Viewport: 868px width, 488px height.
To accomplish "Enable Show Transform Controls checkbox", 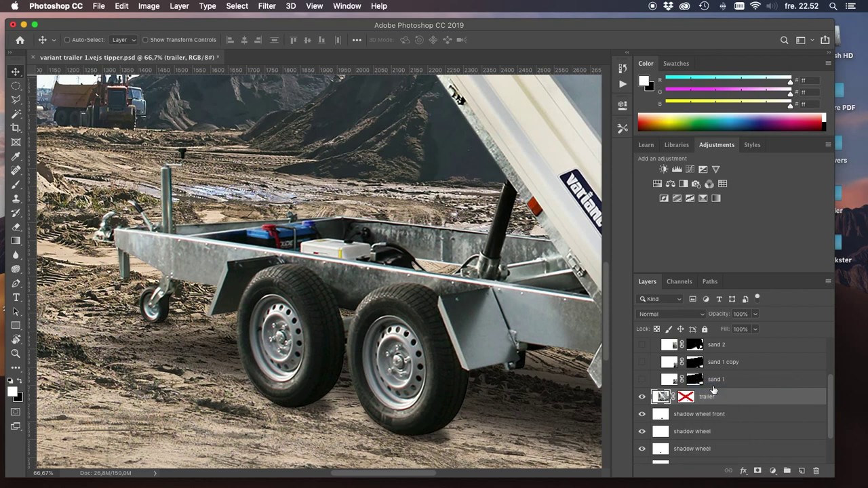I will tap(145, 40).
